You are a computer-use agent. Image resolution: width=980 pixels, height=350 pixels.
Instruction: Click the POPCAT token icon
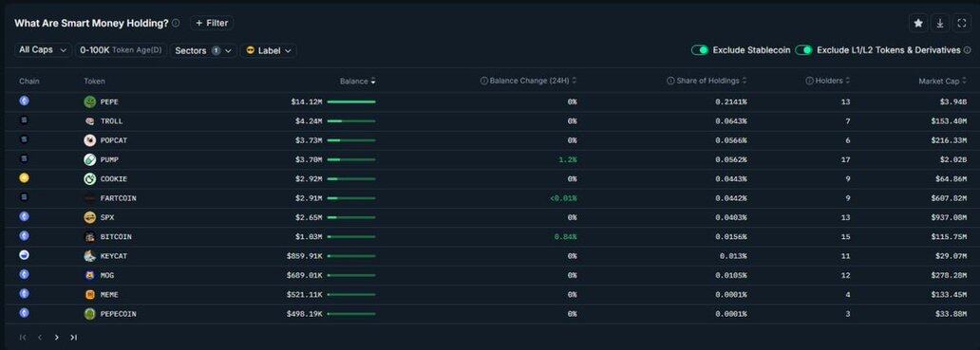(x=89, y=140)
